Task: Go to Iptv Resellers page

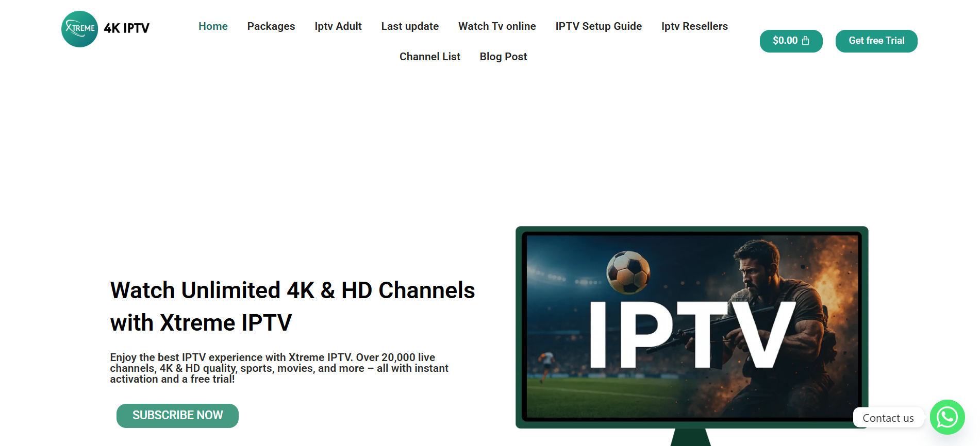Action: 694,26
